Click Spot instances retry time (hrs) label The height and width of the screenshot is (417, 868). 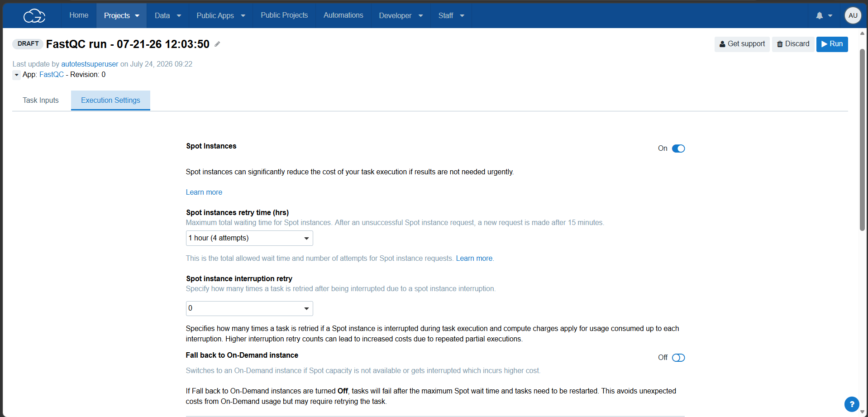(238, 213)
